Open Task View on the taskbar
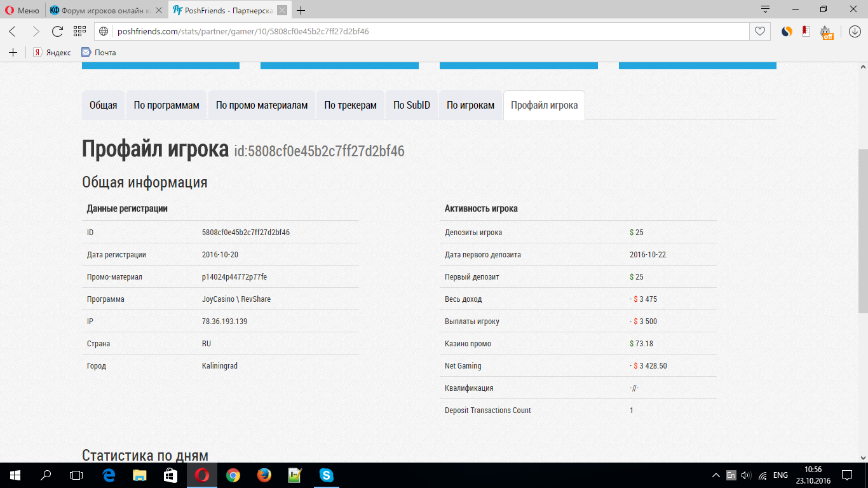Viewport: 868px width, 488px height. [x=76, y=475]
